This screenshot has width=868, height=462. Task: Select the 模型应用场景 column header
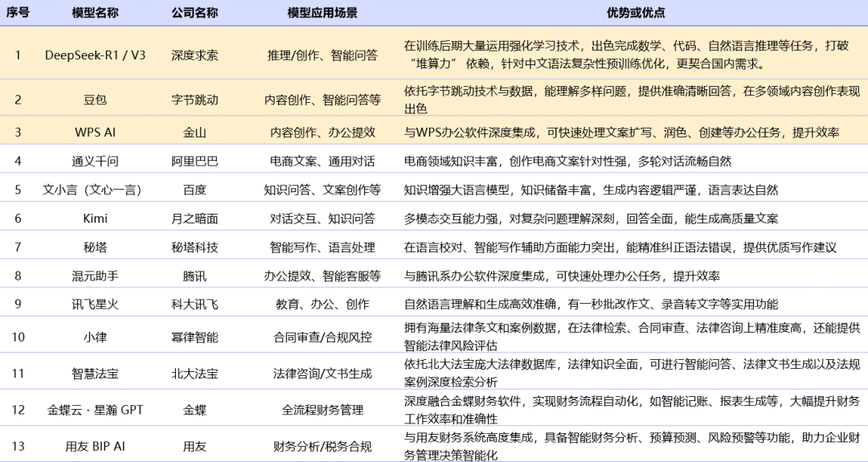(x=323, y=12)
